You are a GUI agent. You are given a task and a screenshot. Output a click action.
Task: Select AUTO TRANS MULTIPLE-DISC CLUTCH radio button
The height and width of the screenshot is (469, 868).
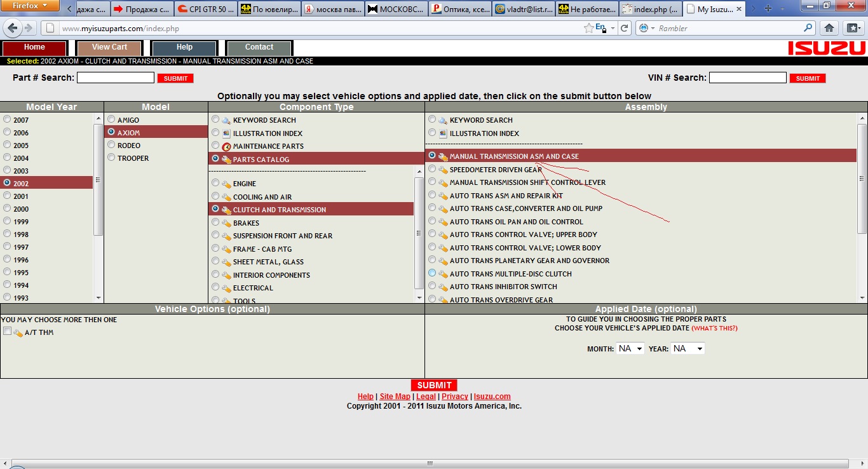pyautogui.click(x=432, y=273)
